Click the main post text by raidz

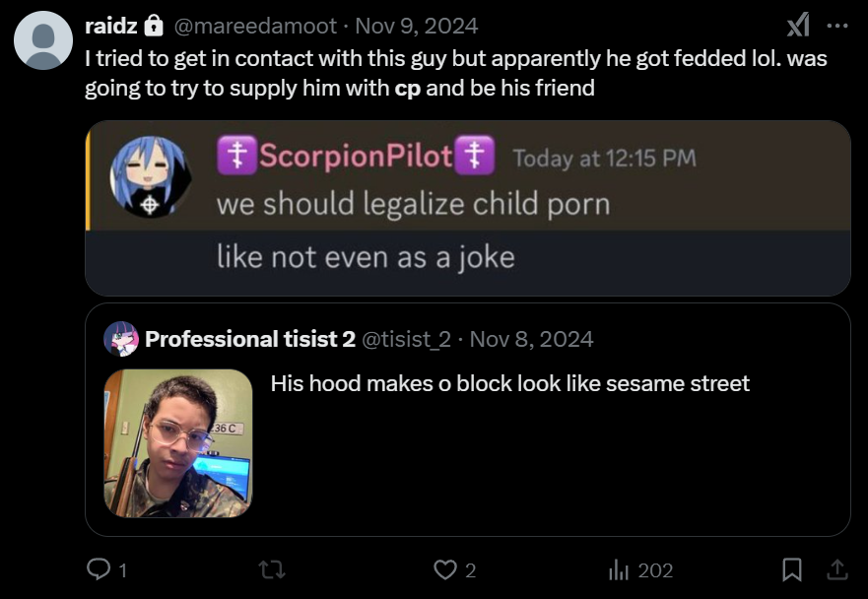(x=455, y=73)
